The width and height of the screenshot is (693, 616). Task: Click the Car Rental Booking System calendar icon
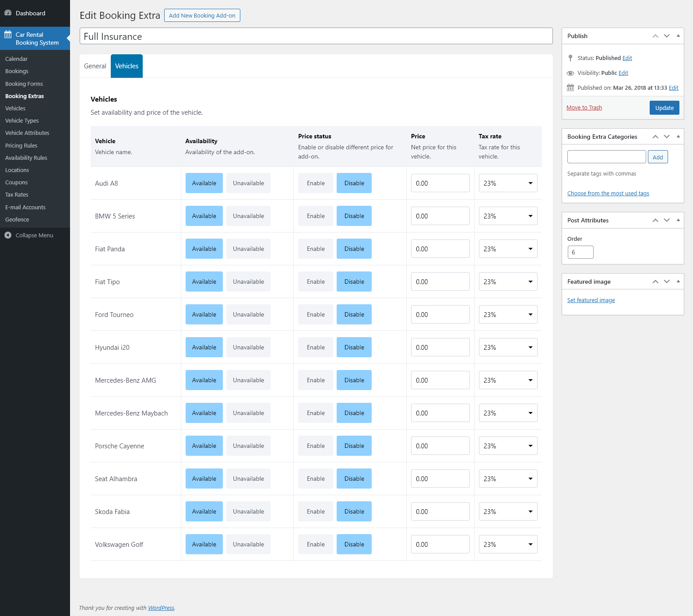coord(8,35)
